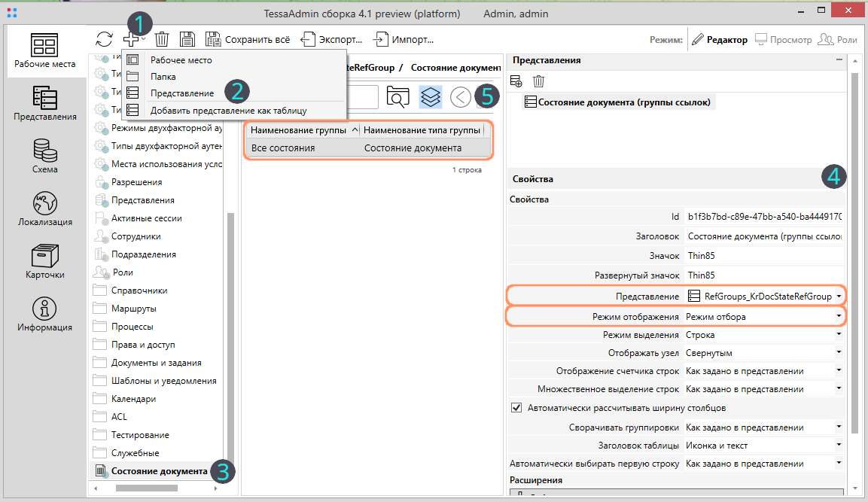868x502 pixels.
Task: Click the add view icon under Представления panel
Action: [x=516, y=81]
